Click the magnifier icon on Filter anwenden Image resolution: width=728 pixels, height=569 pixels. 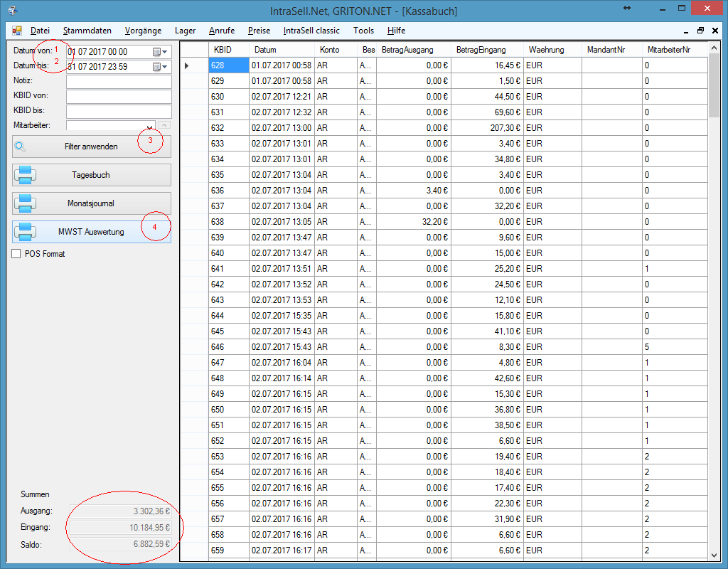point(20,147)
